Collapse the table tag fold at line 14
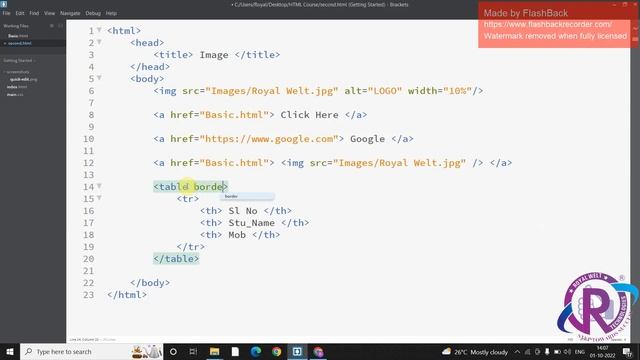 pyautogui.click(x=99, y=186)
